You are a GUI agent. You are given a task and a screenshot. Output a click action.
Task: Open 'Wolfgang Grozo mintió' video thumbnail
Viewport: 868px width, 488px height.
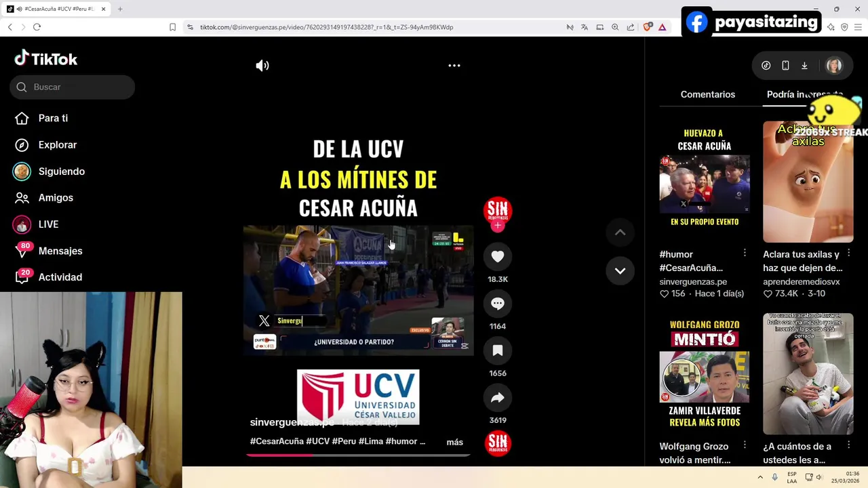click(x=705, y=373)
